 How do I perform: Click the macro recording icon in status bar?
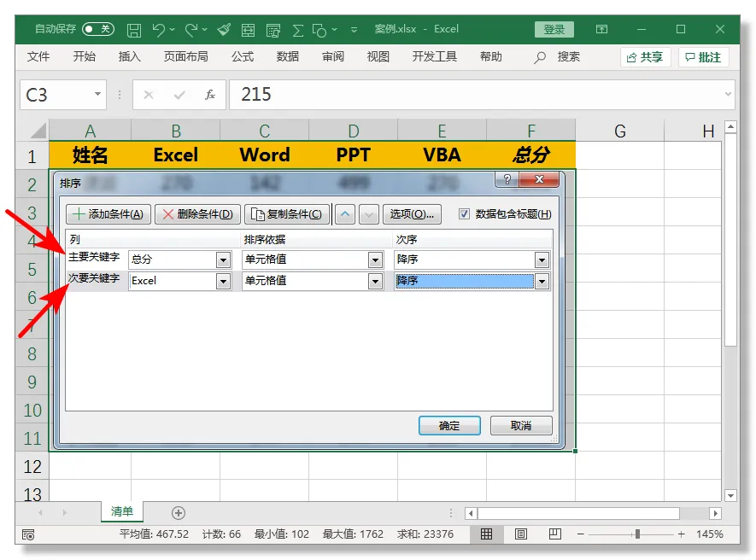pyautogui.click(x=28, y=534)
